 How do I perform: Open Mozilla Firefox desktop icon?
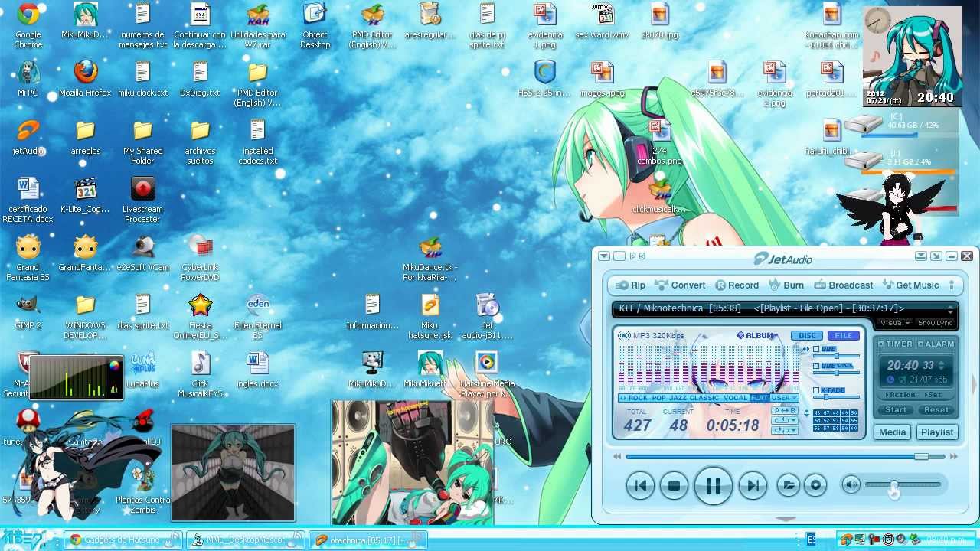86,79
